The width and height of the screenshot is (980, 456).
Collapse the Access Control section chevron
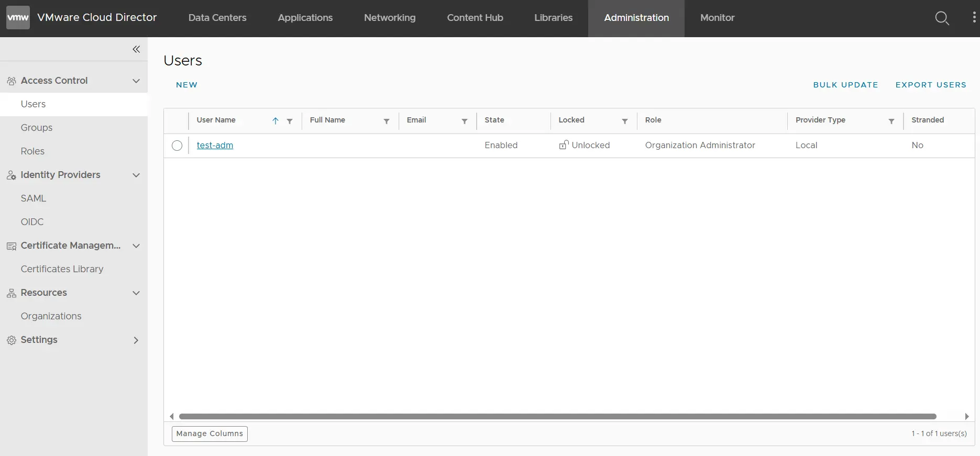pos(136,81)
